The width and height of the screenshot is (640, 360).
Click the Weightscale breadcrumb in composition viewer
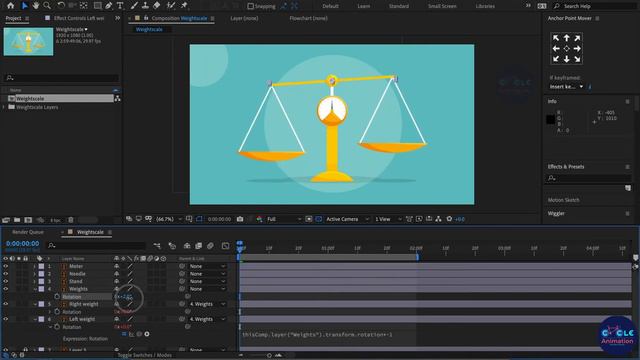point(149,29)
